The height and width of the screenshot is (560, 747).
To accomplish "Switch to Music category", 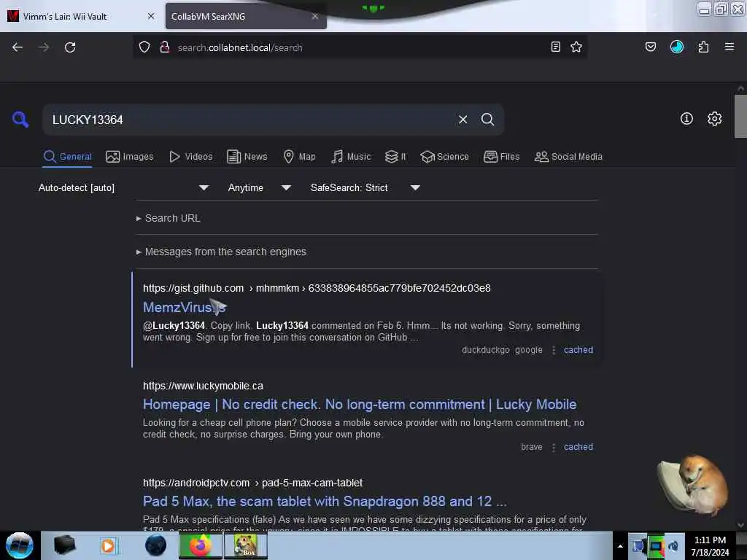I will pyautogui.click(x=351, y=157).
